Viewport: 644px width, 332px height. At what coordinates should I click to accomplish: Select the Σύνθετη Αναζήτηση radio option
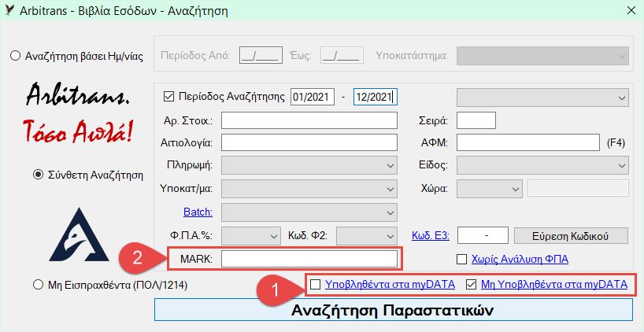point(38,175)
